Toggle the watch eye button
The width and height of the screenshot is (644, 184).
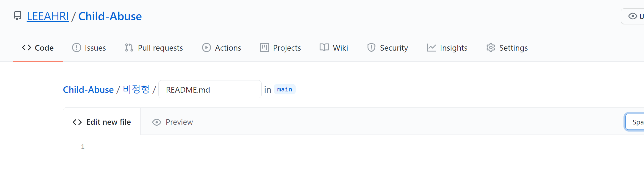[x=633, y=16]
